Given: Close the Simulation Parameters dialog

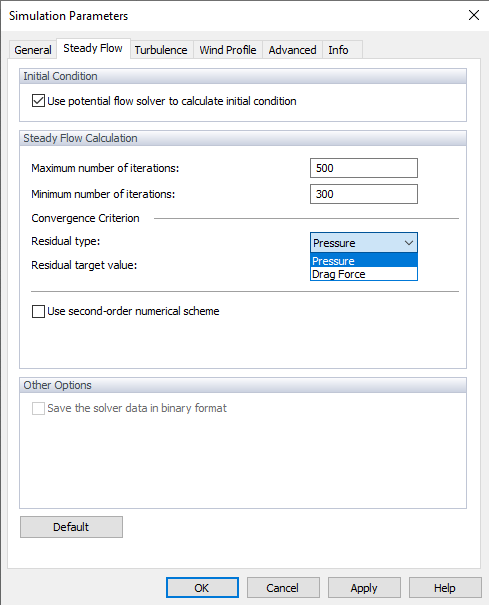Looking at the screenshot, I should [474, 15].
